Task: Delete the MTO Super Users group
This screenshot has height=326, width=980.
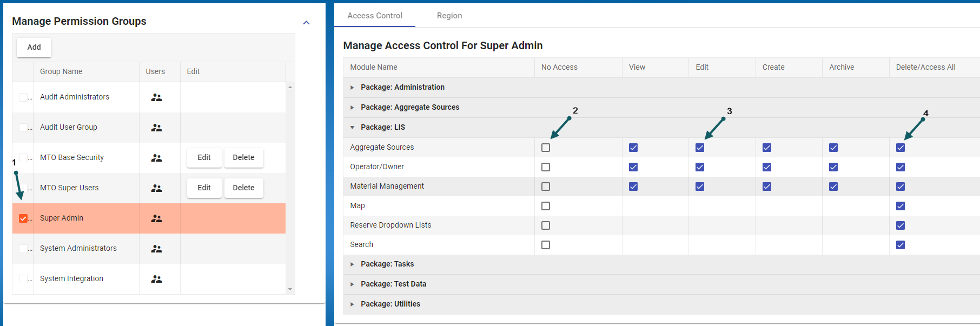Action: click(x=243, y=188)
